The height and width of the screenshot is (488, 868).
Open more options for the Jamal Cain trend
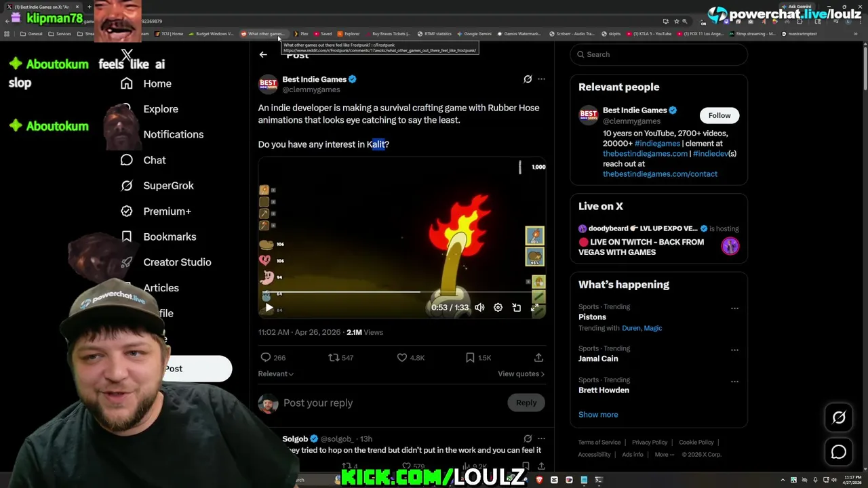734,350
